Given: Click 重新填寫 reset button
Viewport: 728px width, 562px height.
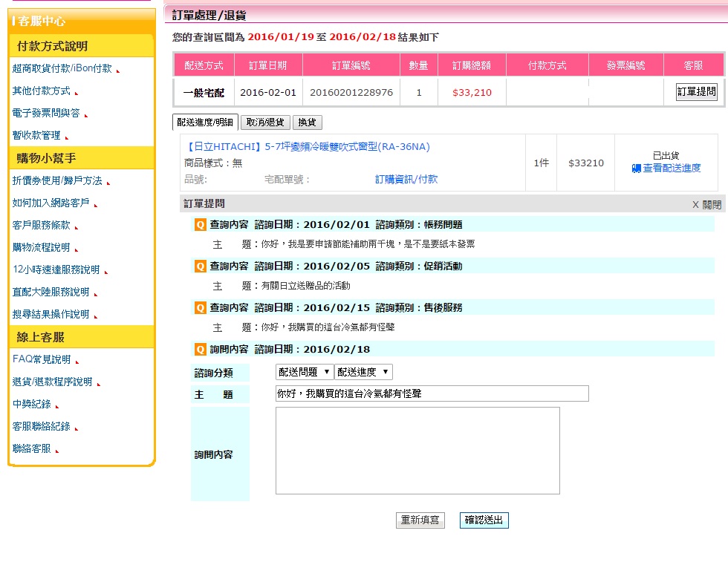Looking at the screenshot, I should [420, 520].
